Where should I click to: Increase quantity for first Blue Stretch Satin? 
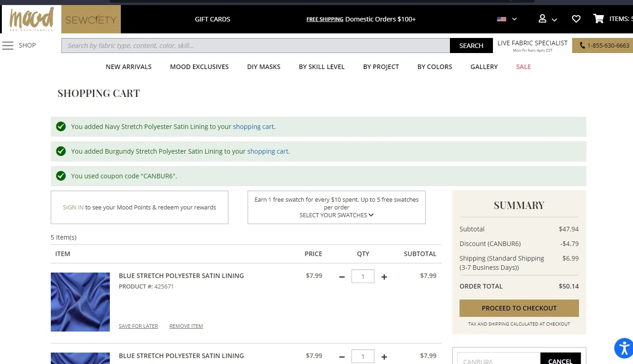[384, 277]
